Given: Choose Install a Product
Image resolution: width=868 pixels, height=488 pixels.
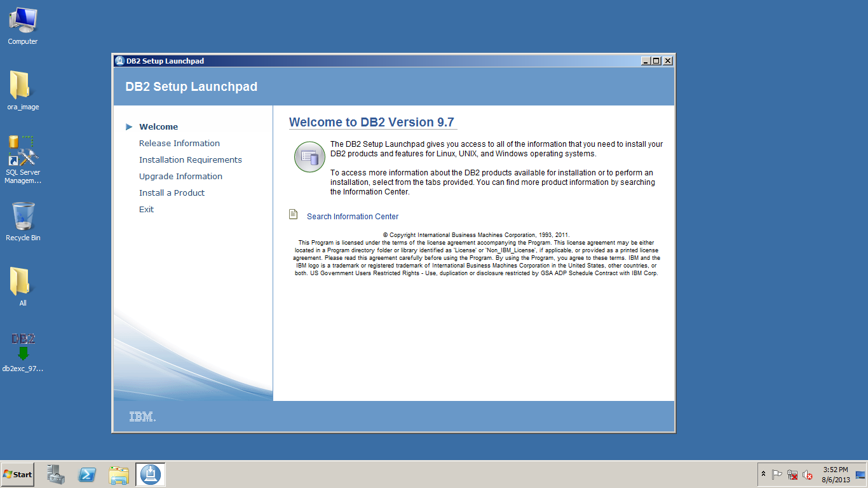Looking at the screenshot, I should (x=172, y=193).
